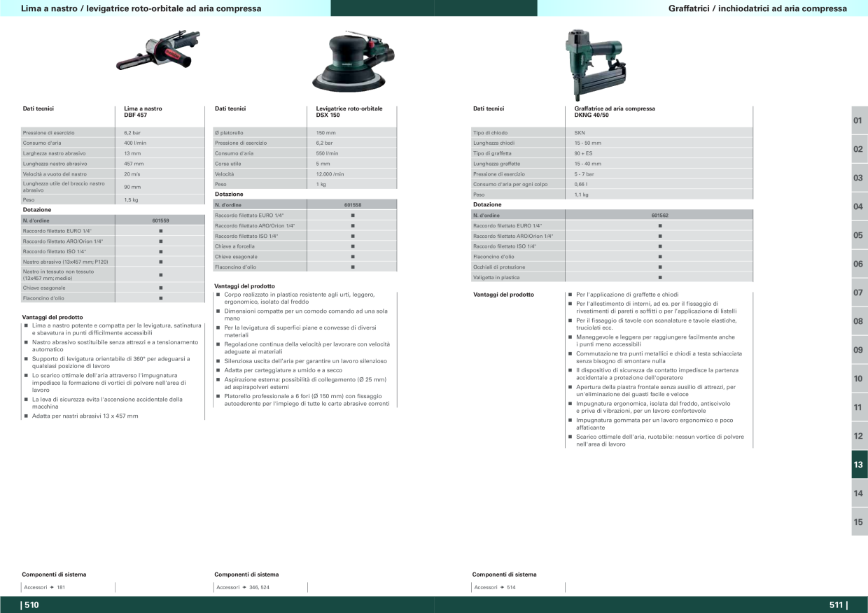Image resolution: width=868 pixels, height=613 pixels.
Task: Click product title 'Lima a nastro DBF 457'
Action: 143,111
